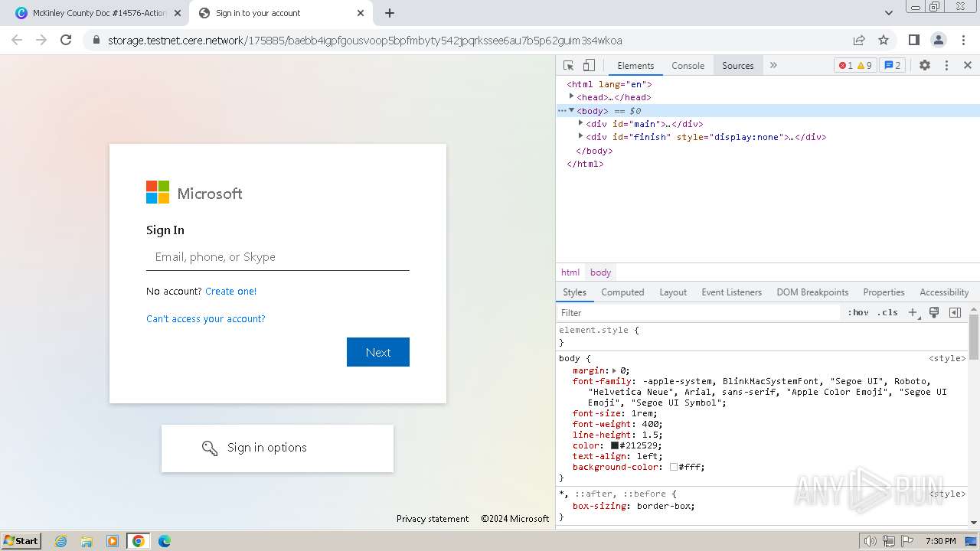Open DOM Breakpoints tab
The height and width of the screenshot is (551, 980).
click(x=812, y=292)
